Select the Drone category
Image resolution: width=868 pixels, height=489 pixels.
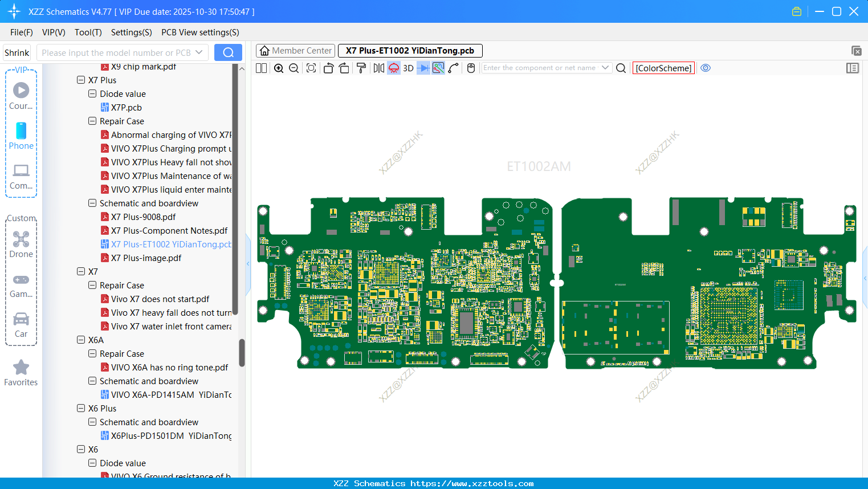[x=21, y=244]
